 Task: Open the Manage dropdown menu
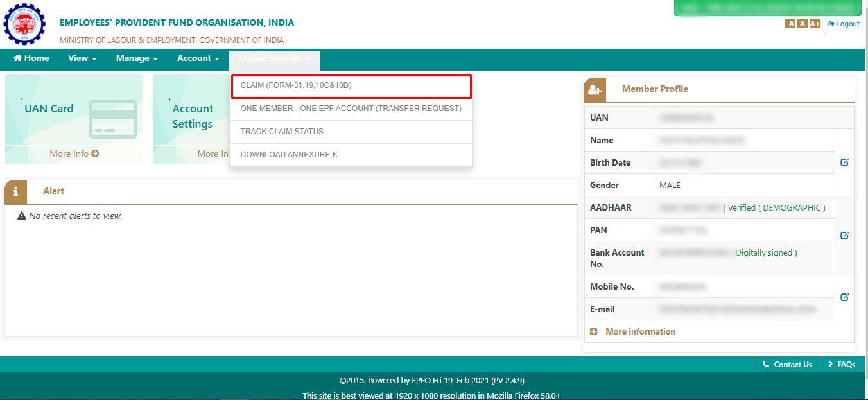(x=137, y=58)
